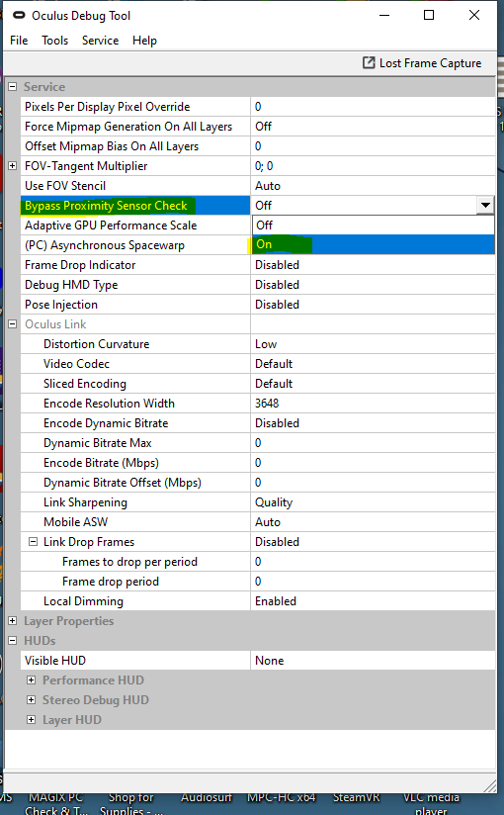Click Mobile ASW Auto value
Viewport: 504px width, 815px height.
point(373,522)
